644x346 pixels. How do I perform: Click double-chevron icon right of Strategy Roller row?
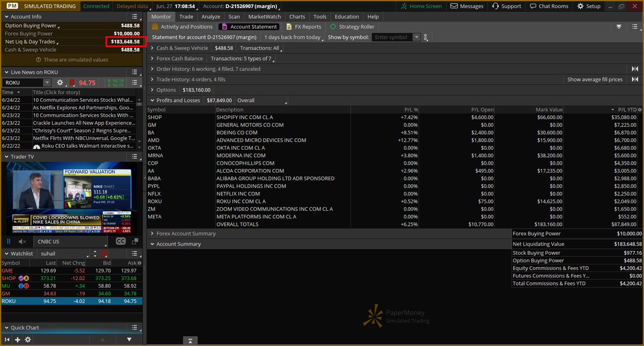(619, 27)
